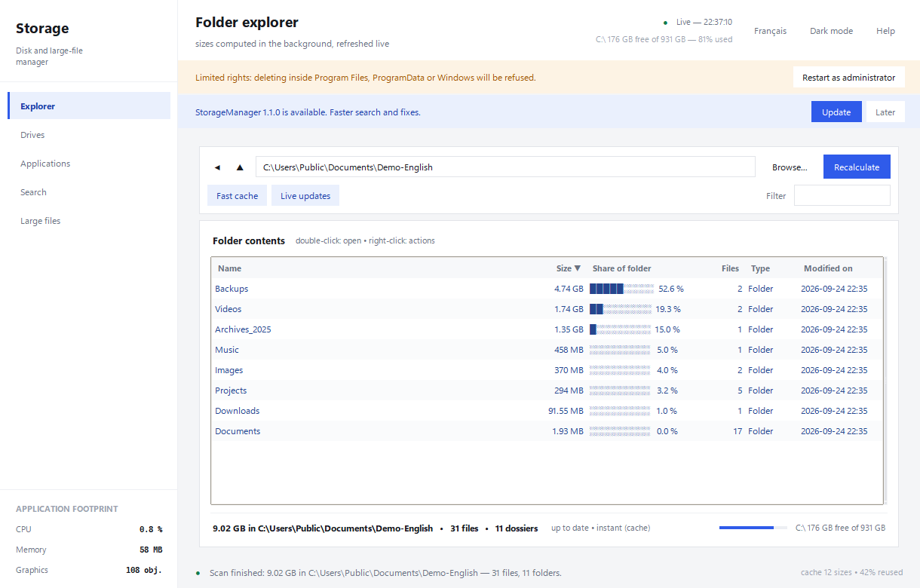Open the Help link
The image size is (920, 588).
click(885, 31)
